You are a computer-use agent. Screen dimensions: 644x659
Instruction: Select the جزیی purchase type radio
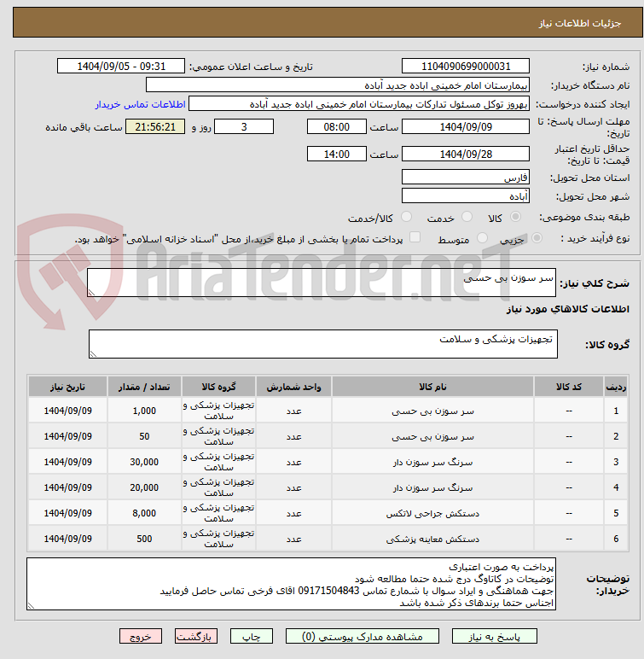tap(537, 238)
